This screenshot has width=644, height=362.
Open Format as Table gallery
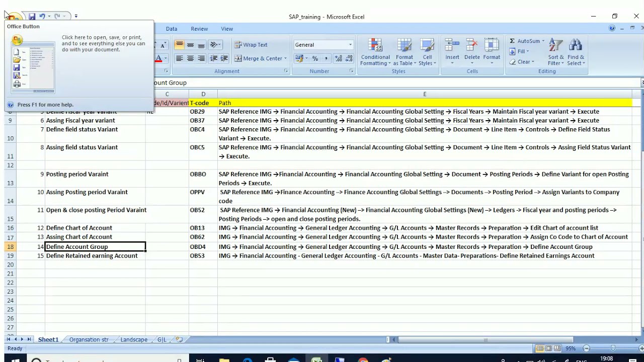[405, 52]
